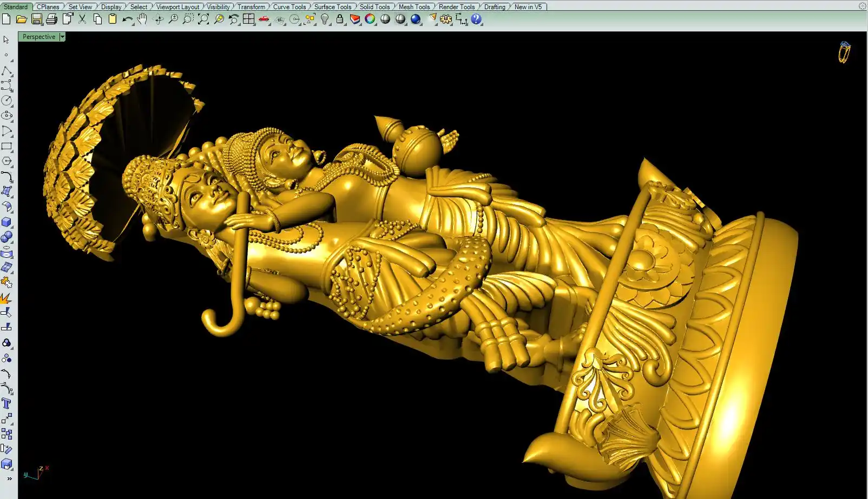Open toolbar options gear at top right
The height and width of the screenshot is (499, 868).
coord(862,6)
